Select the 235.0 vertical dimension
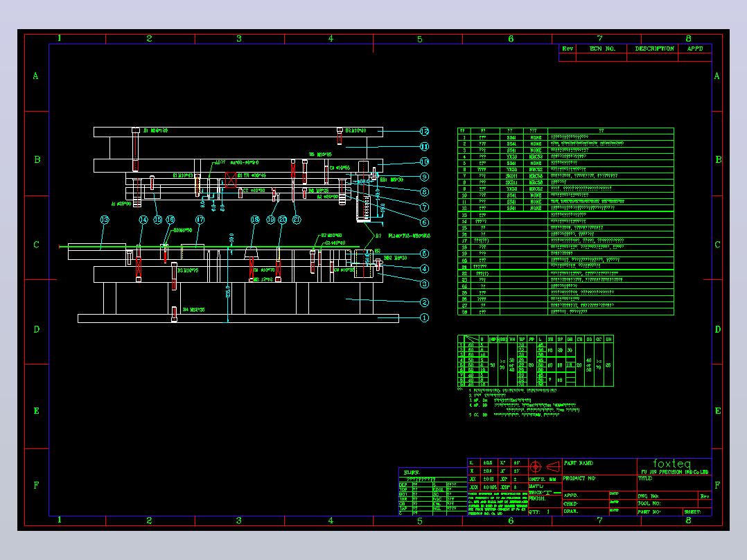747x560 pixels. pos(228,290)
